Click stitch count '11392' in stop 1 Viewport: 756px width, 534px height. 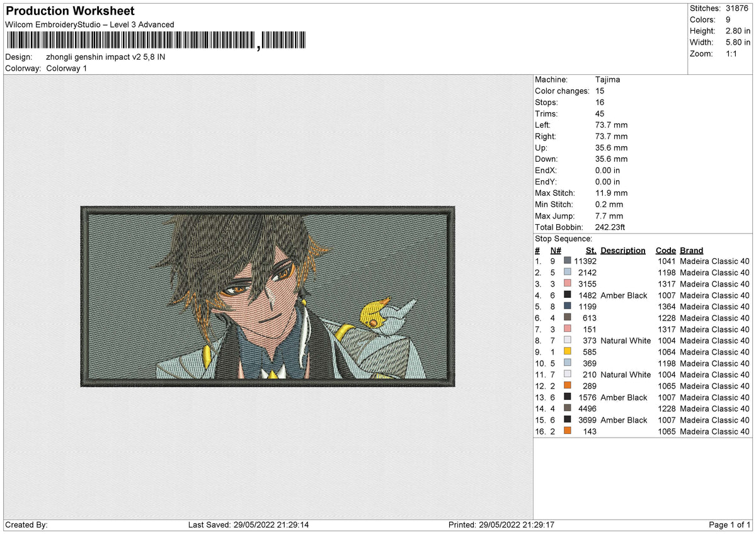click(x=585, y=261)
